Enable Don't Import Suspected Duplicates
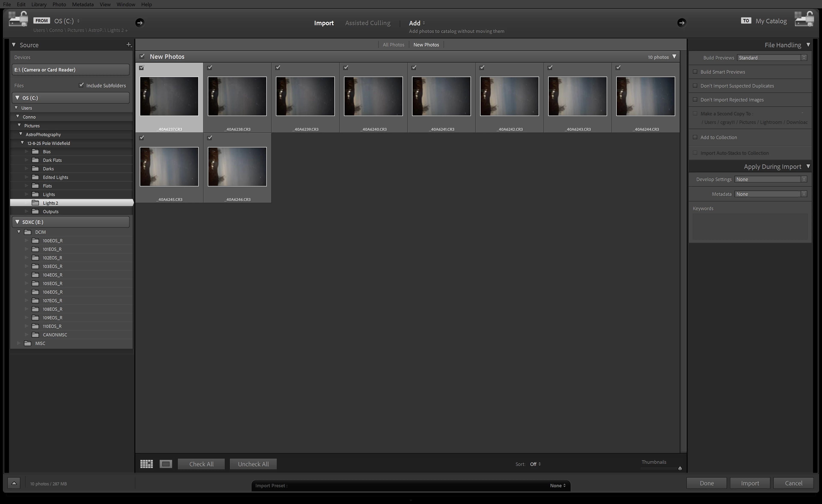The width and height of the screenshot is (822, 504). click(x=695, y=86)
